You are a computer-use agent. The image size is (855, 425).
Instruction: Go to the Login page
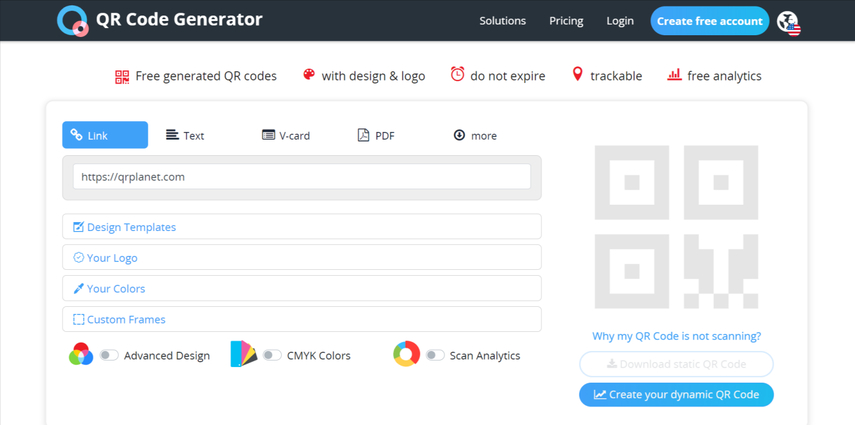coord(620,21)
